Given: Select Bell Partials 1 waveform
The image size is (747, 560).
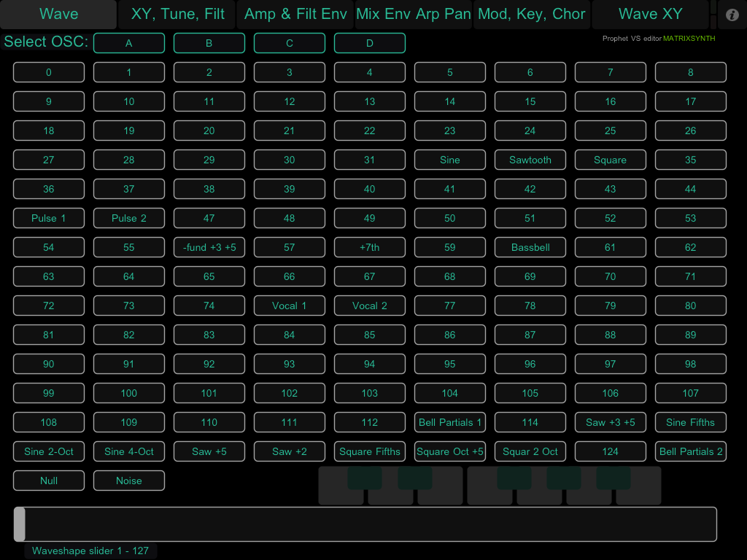Looking at the screenshot, I should (450, 422).
